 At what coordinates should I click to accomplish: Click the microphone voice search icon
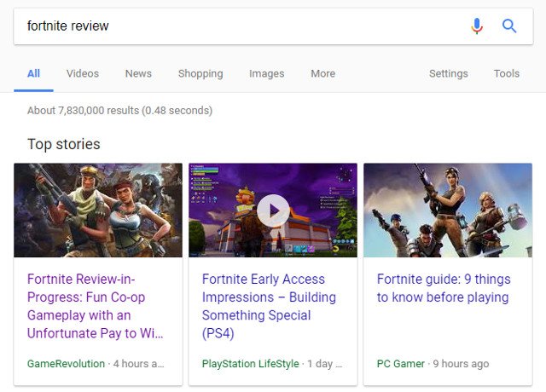pyautogui.click(x=477, y=26)
